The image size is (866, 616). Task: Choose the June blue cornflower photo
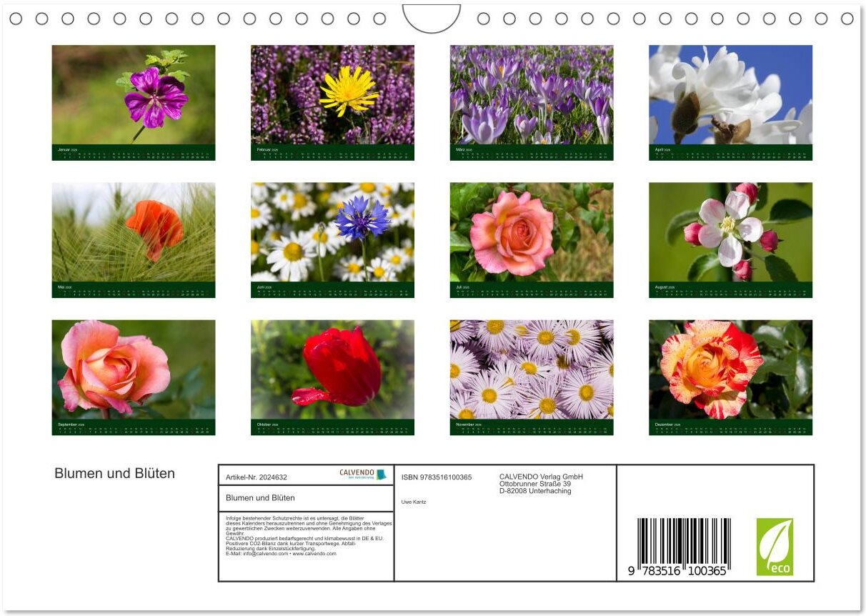[x=332, y=232]
